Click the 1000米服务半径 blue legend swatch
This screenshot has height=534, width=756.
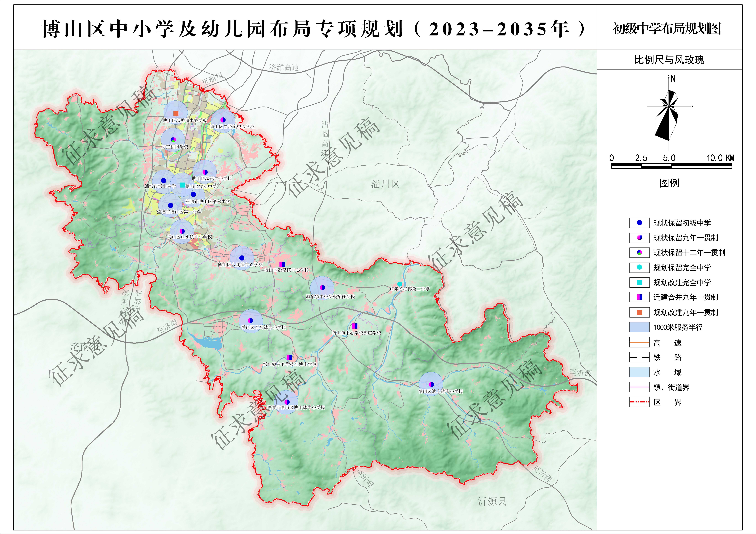pos(639,327)
